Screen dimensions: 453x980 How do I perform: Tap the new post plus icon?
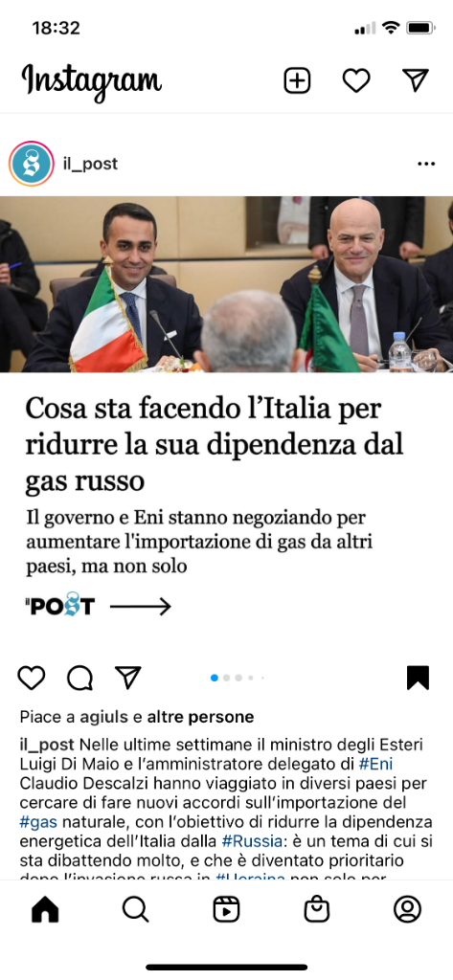[x=297, y=80]
